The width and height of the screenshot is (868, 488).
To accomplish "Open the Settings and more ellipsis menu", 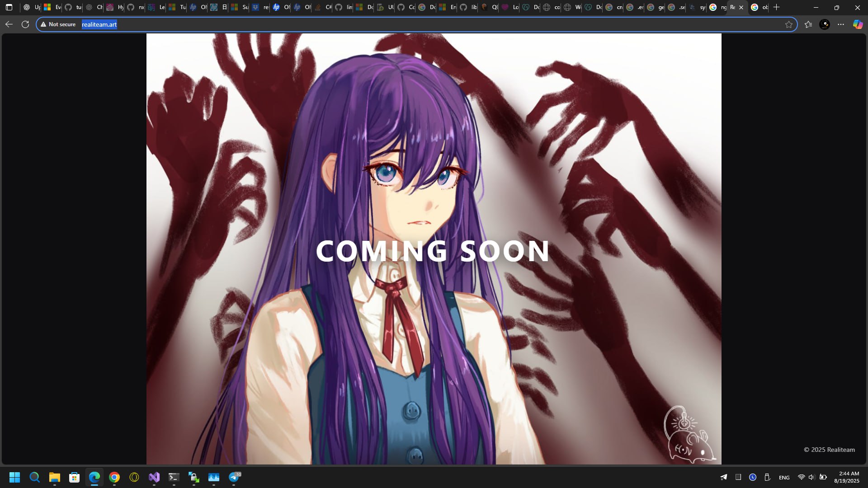I will click(x=841, y=24).
